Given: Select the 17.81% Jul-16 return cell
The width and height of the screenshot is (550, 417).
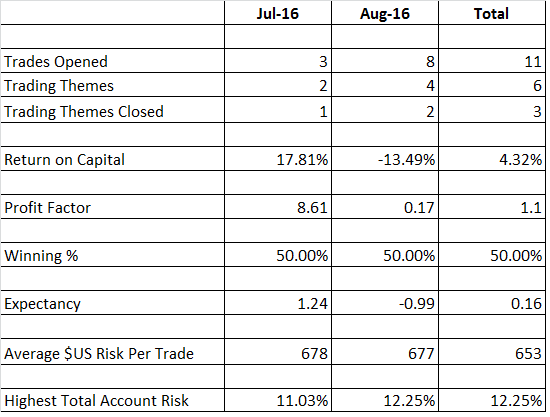Looking at the screenshot, I should [278, 159].
